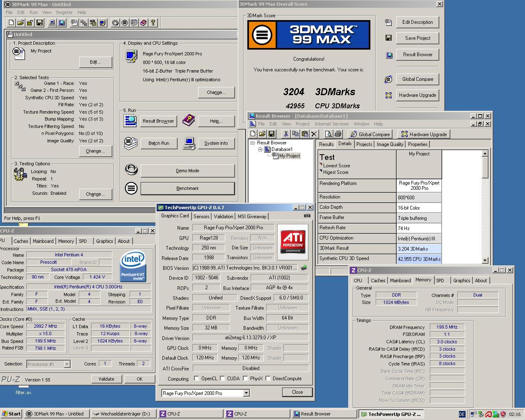Click Selected Tests checklist icon in 3DMark toolbar
This screenshot has height=420, width=525.
(x=84, y=23)
